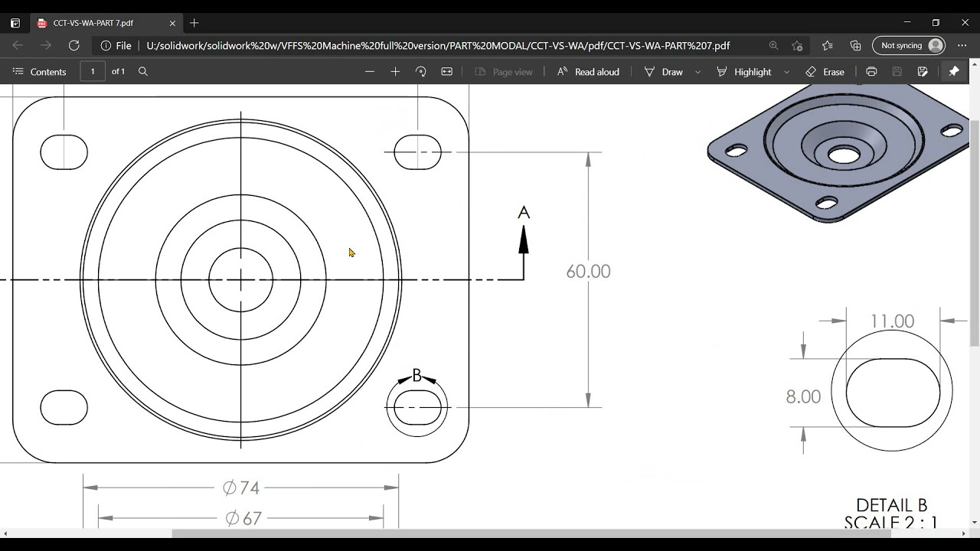Click the 3D isometric part preview
980x551 pixels.
pos(838,153)
